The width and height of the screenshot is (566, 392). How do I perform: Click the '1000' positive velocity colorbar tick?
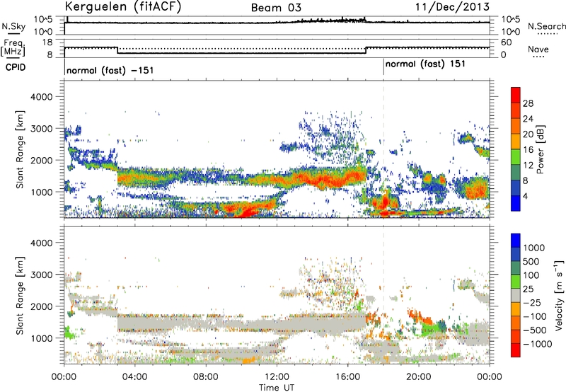click(x=534, y=248)
